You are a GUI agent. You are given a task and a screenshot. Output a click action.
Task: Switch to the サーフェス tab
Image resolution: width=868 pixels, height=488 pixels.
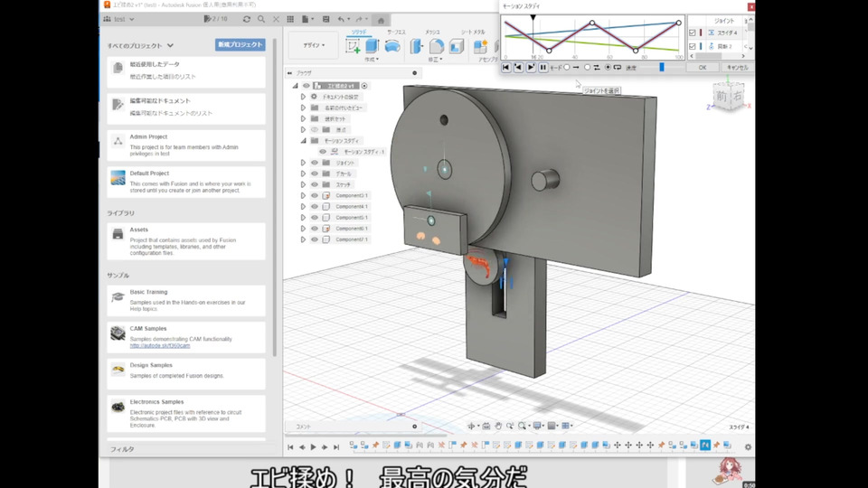click(396, 31)
